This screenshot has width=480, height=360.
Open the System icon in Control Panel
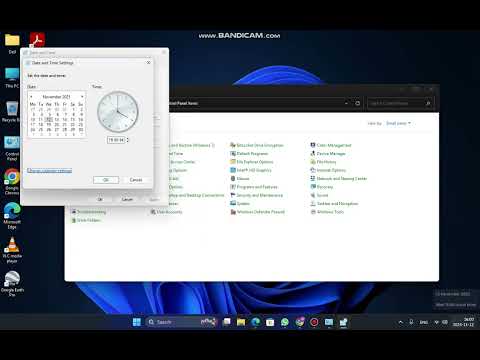tap(233, 203)
